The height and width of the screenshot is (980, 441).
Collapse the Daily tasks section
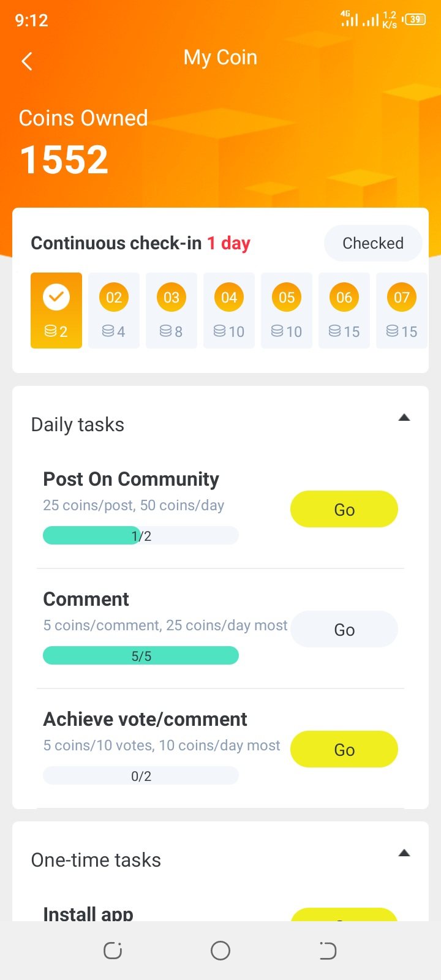tap(404, 418)
